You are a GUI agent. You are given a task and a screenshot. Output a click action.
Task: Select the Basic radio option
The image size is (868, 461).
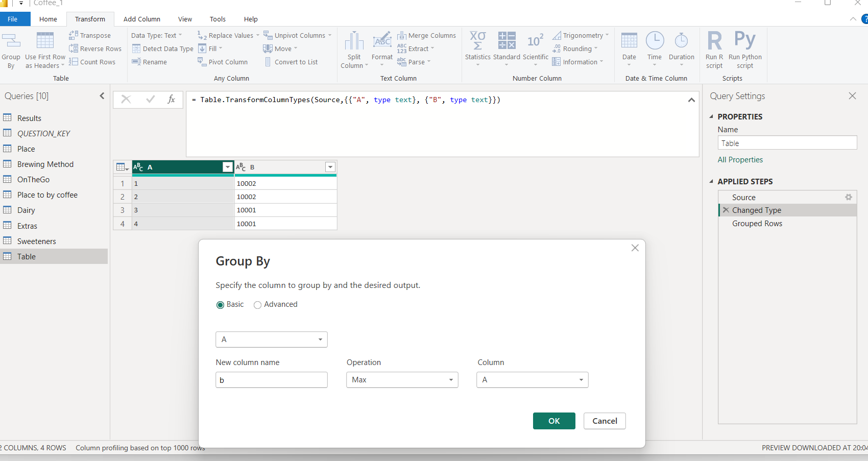(x=221, y=305)
